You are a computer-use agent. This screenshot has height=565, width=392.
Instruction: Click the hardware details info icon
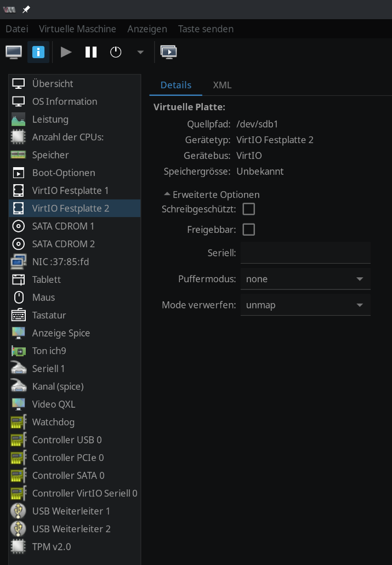pos(38,52)
